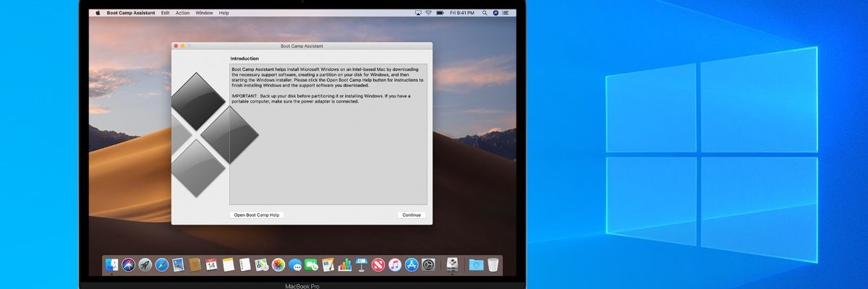The width and height of the screenshot is (868, 289).
Task: Click the Boot Camp diamond logo
Action: [214, 134]
